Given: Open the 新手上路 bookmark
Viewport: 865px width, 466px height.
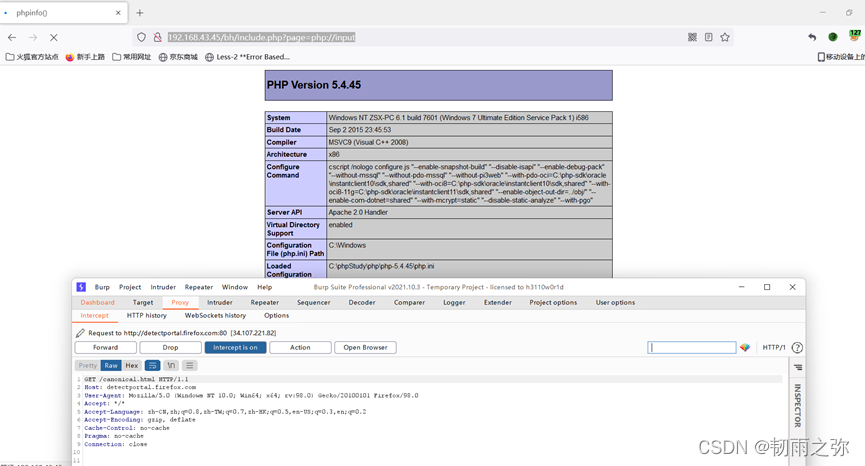Looking at the screenshot, I should [x=86, y=57].
